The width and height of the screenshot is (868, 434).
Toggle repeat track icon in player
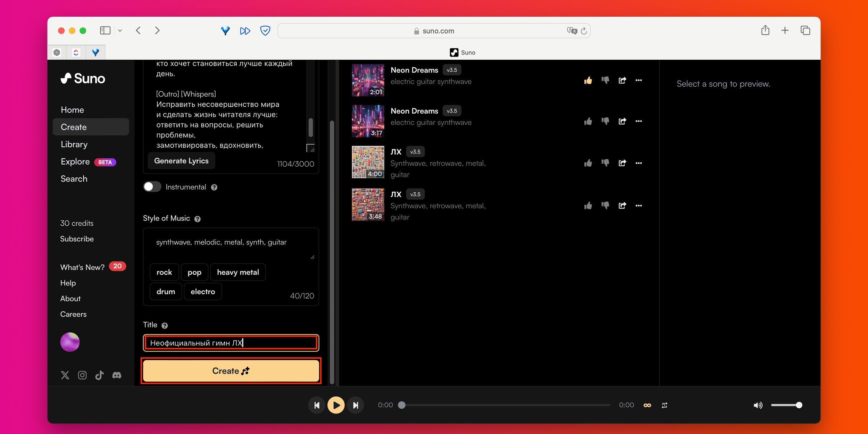[665, 405]
